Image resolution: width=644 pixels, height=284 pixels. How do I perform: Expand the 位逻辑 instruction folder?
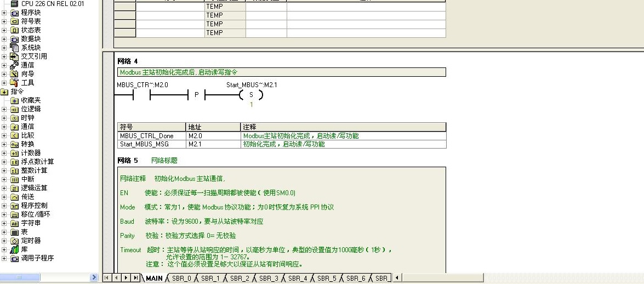[4, 109]
